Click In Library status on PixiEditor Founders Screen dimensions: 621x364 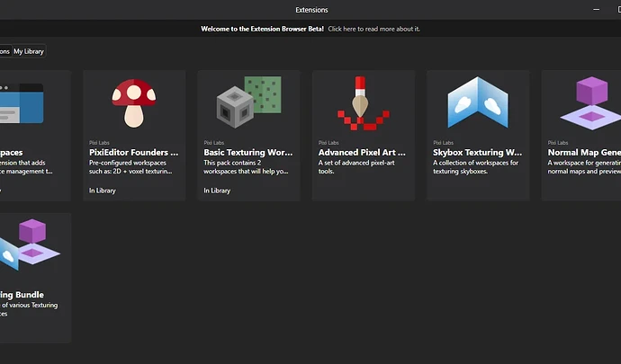[103, 191]
